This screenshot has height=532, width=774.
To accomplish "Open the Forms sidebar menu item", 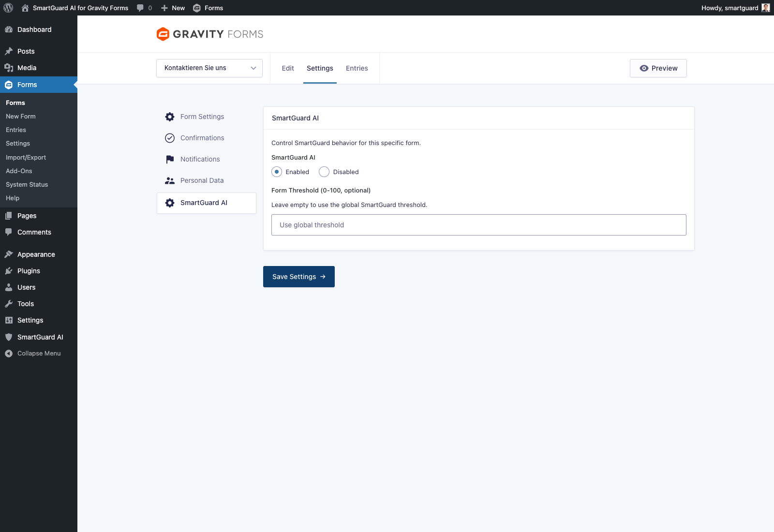I will click(39, 85).
